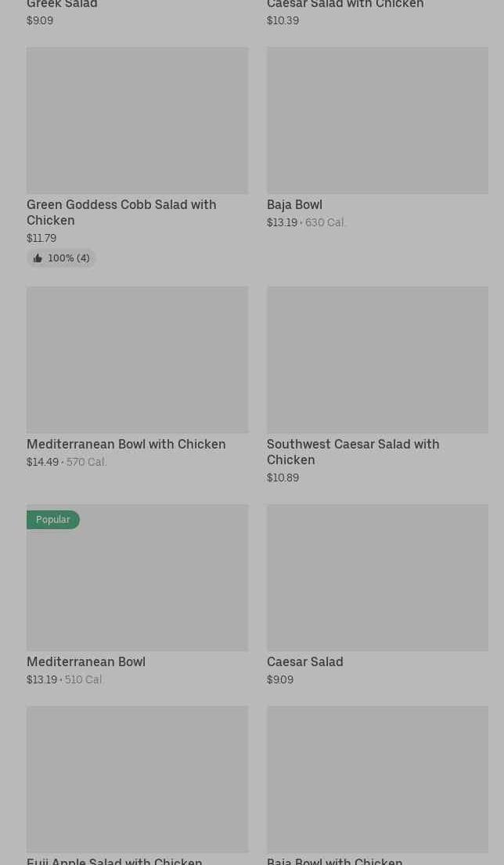Click the thumbs-up rating icon
504x865 pixels.
click(x=38, y=258)
